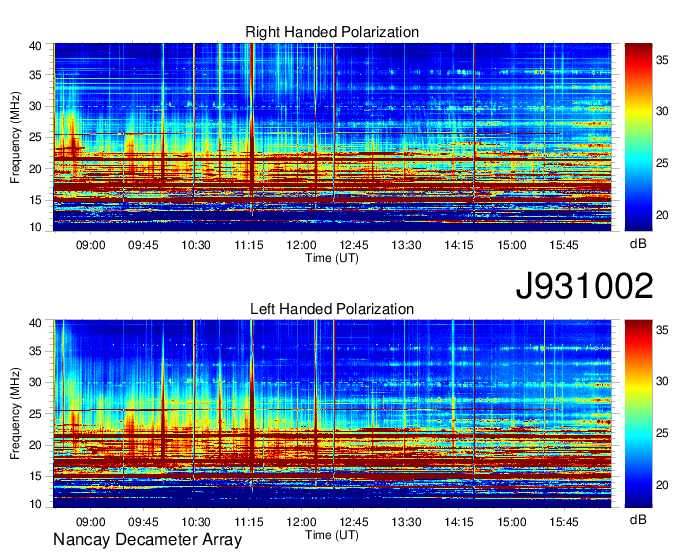Click the 09:00 tick on Left Handed time axis
Screen dimensions: 680x552
click(91, 522)
